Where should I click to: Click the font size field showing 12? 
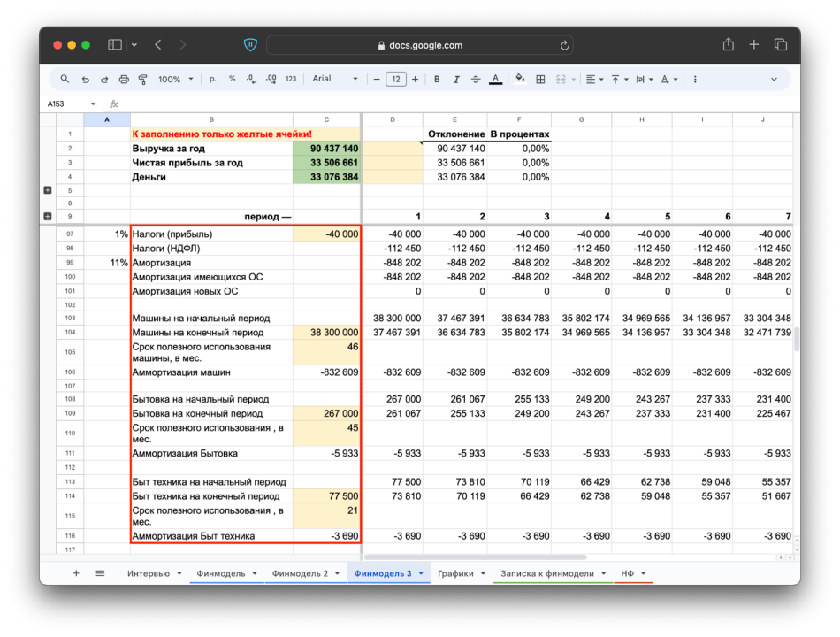pos(396,80)
